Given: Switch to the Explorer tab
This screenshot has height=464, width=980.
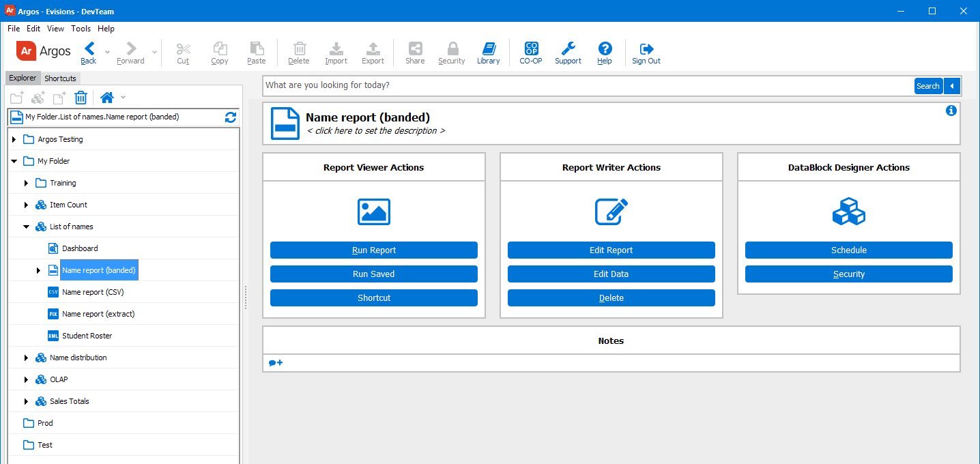Looking at the screenshot, I should (x=23, y=78).
